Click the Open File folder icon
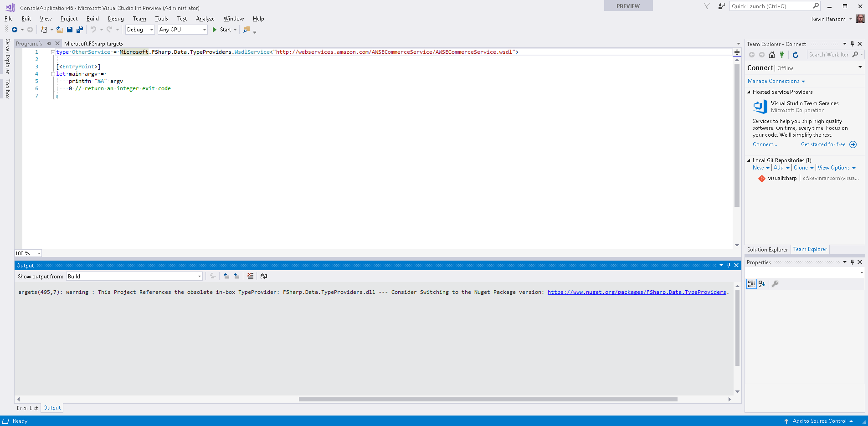This screenshot has height=426, width=868. pos(59,30)
